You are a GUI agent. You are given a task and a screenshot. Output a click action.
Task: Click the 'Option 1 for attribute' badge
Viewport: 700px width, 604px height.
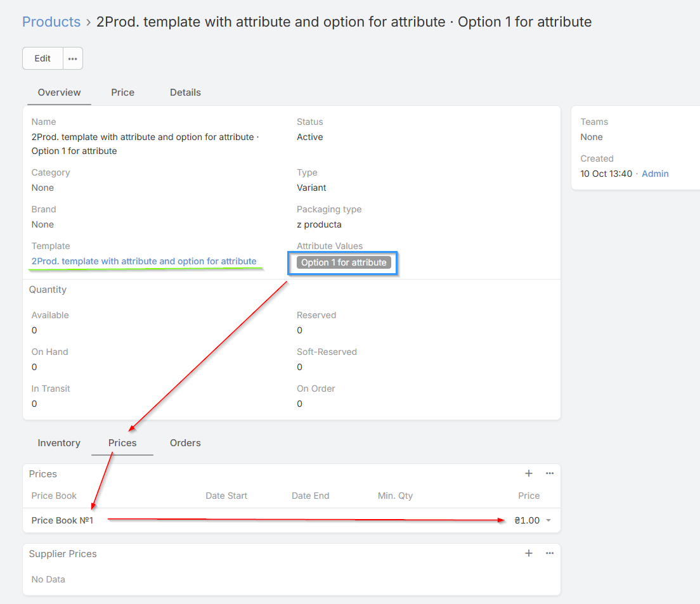point(344,262)
